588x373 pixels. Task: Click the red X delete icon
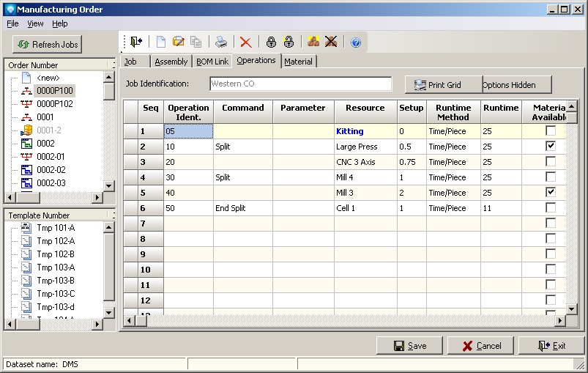[x=245, y=43]
